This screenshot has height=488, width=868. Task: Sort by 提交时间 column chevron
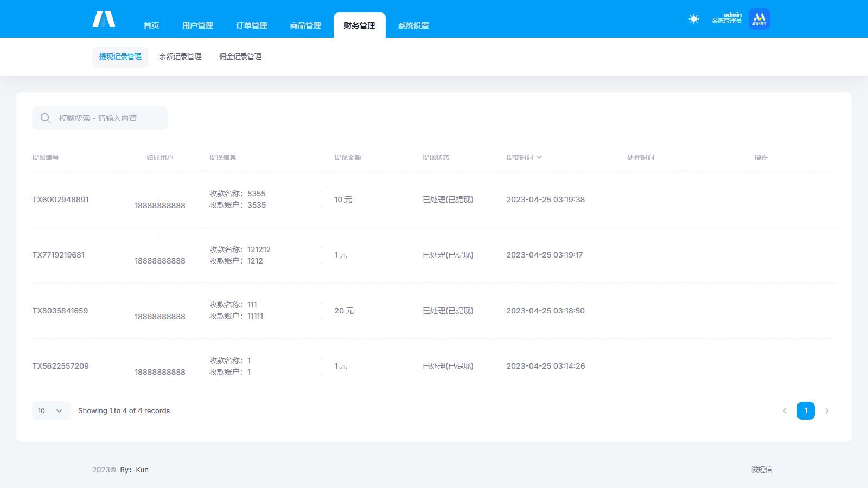click(539, 157)
